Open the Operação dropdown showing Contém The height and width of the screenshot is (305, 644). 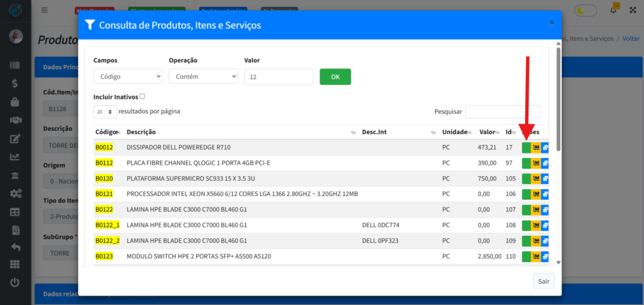(x=203, y=77)
